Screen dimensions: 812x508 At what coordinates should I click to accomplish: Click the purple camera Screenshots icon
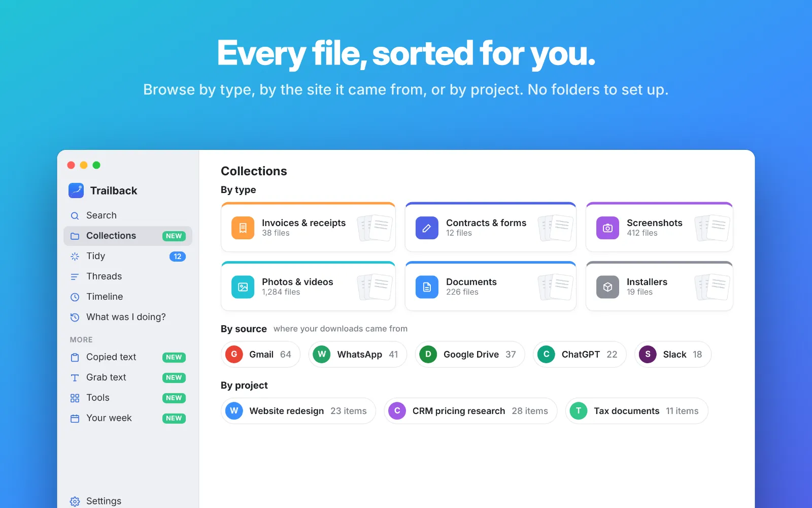pos(607,228)
